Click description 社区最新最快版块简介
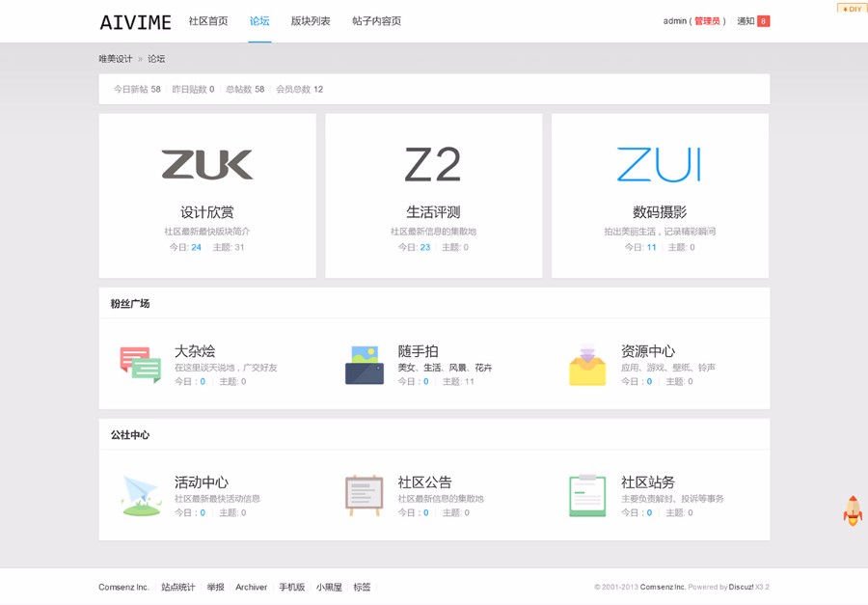 pyautogui.click(x=207, y=232)
